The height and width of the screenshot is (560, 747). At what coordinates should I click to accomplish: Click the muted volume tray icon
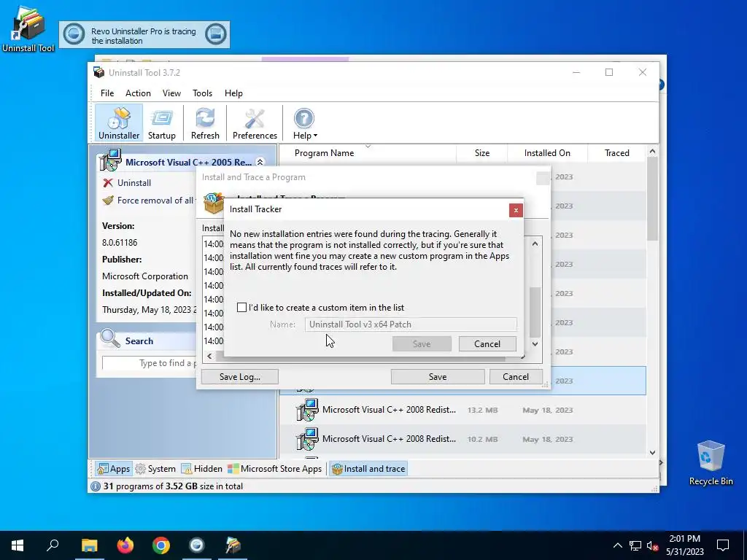(x=653, y=545)
